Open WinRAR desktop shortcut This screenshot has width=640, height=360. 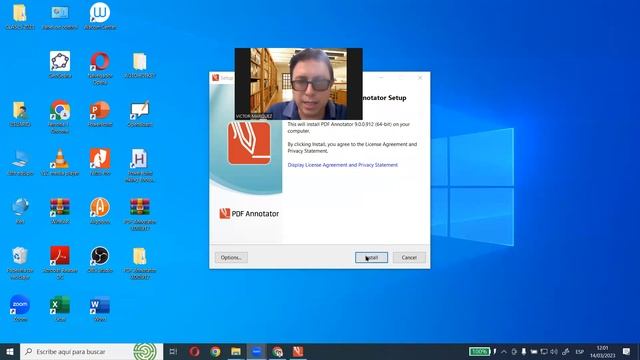pyautogui.click(x=60, y=210)
